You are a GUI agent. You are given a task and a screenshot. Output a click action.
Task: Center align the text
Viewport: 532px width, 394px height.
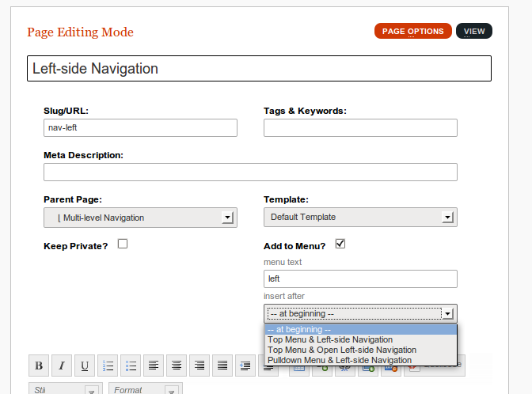click(177, 366)
